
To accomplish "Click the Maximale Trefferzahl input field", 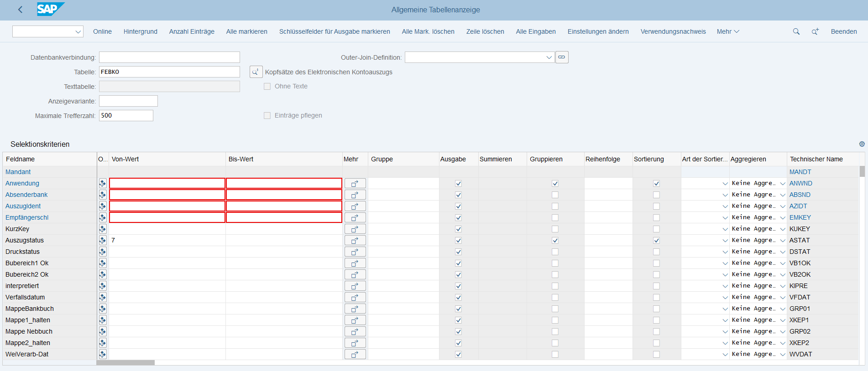I will coord(126,116).
